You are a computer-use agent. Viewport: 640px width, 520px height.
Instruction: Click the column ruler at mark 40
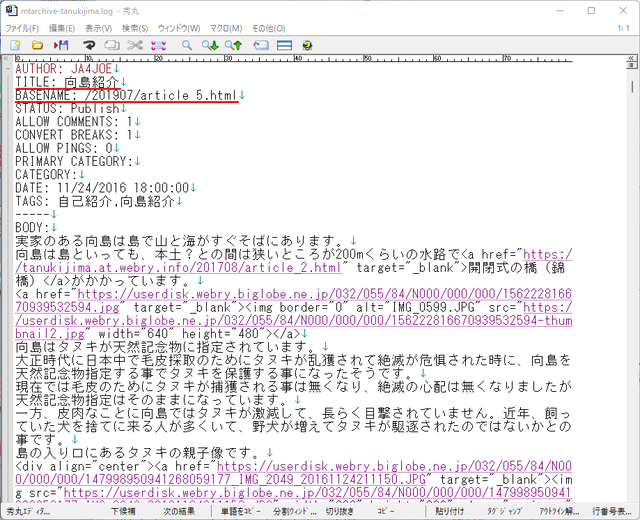tap(298, 58)
